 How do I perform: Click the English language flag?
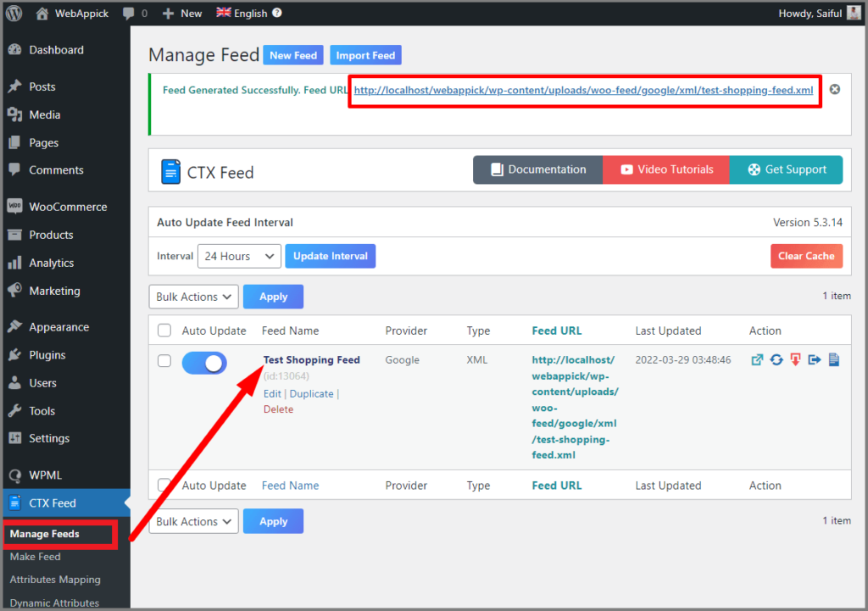pos(224,12)
